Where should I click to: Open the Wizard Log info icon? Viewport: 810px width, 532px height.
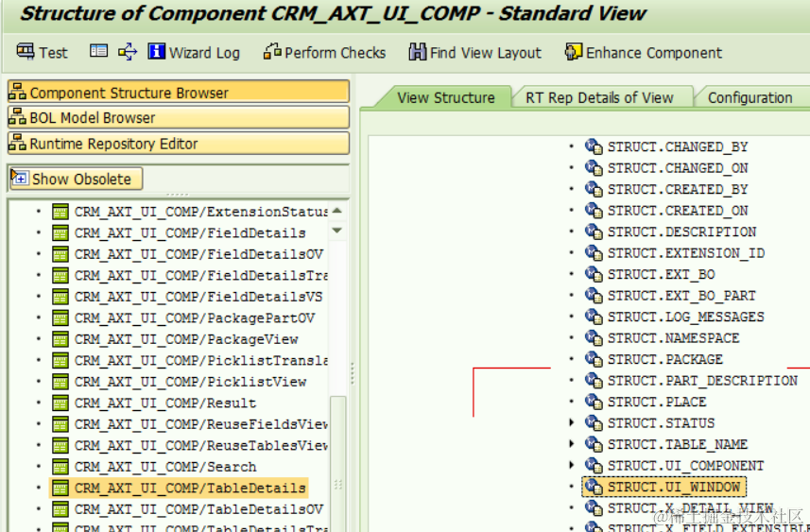pyautogui.click(x=157, y=51)
